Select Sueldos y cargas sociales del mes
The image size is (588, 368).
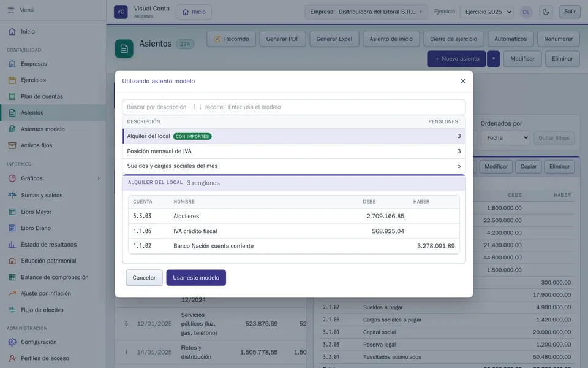[x=294, y=166]
